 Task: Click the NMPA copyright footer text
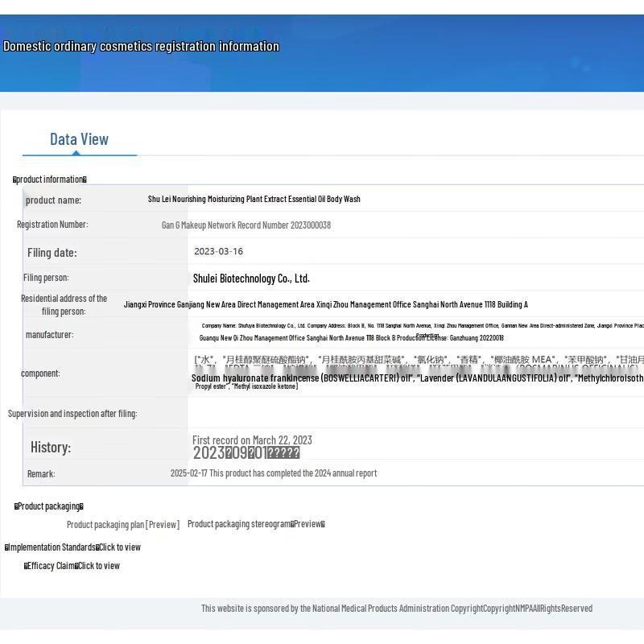coord(396,609)
